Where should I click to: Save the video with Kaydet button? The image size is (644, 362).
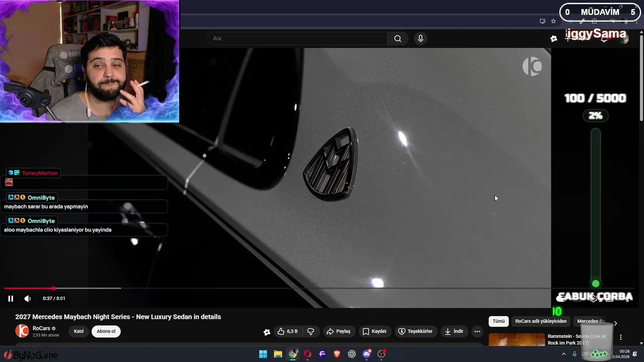(374, 331)
